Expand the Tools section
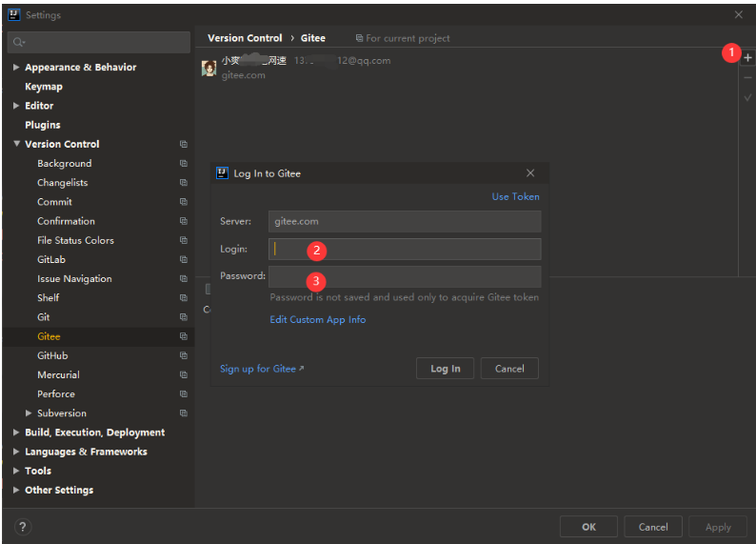 pos(16,471)
